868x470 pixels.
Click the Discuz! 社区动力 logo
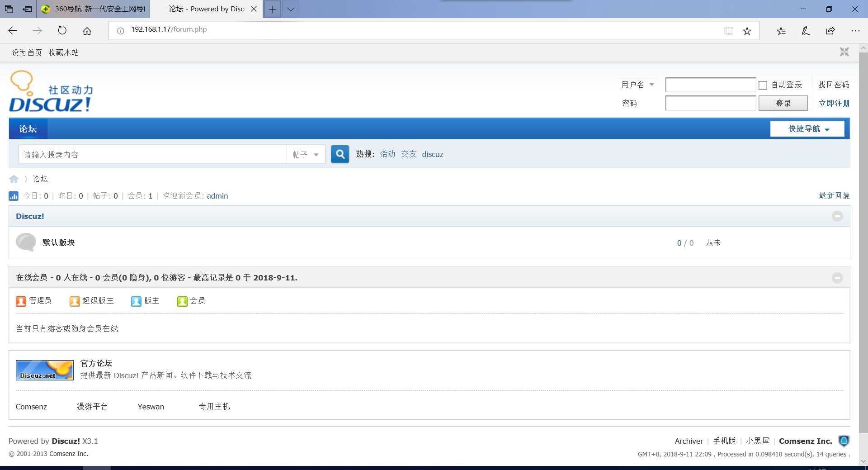click(51, 91)
